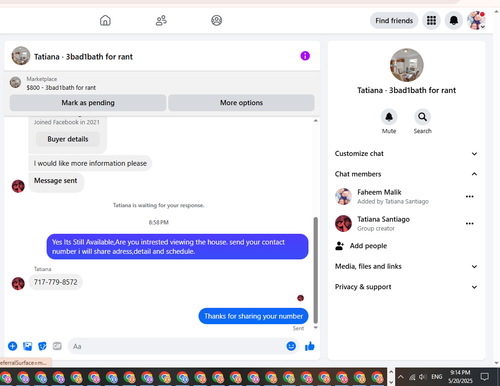Image resolution: width=500 pixels, height=386 pixels.
Task: Expand Media, files and links section
Action: point(406,266)
